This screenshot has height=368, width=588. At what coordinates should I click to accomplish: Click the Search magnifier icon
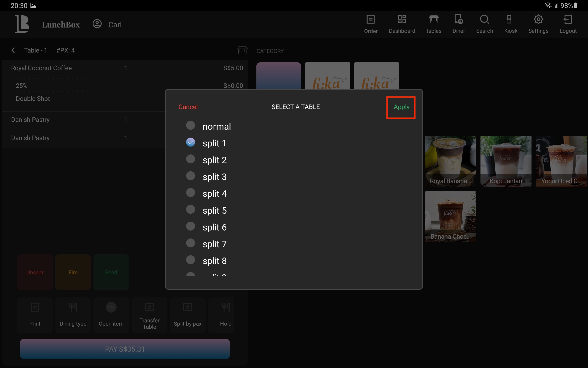(x=484, y=20)
